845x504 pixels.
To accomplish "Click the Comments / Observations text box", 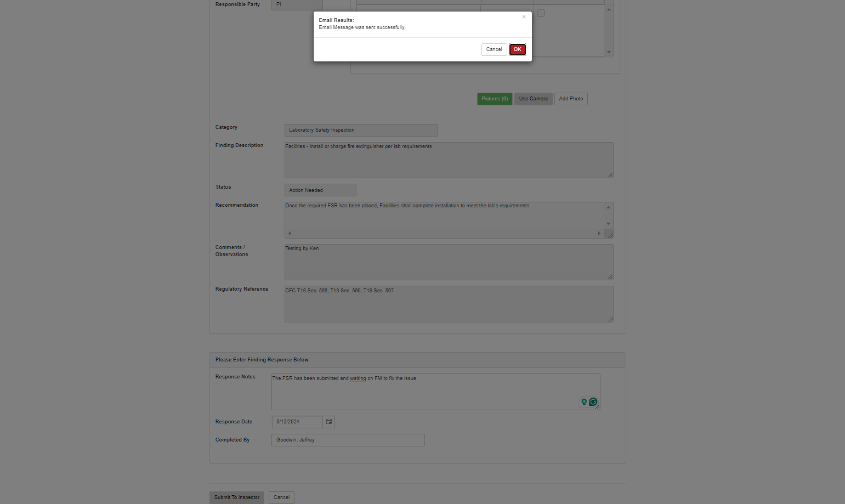I will click(449, 262).
